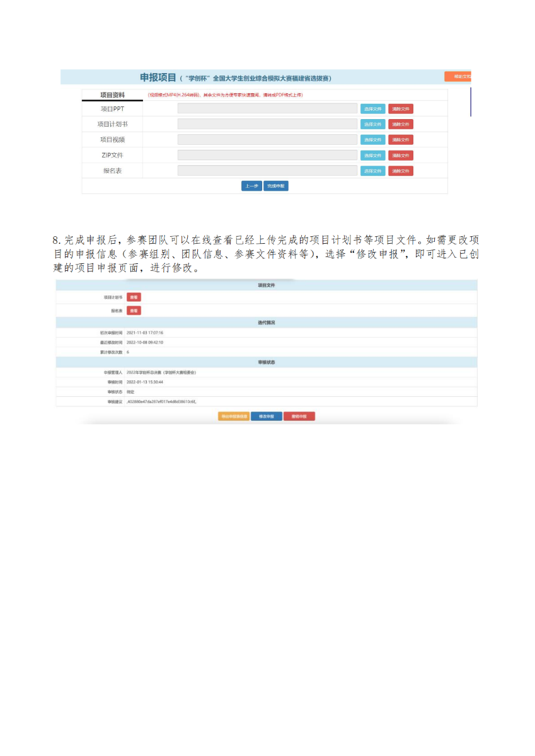Click the 2022-01-13 15:30:44 review time
535x756 pixels.
click(145, 382)
